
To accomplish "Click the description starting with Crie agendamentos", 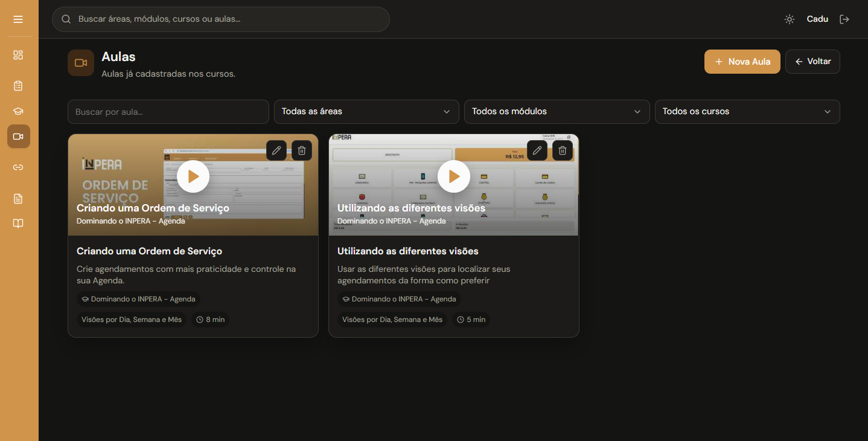I will click(187, 275).
